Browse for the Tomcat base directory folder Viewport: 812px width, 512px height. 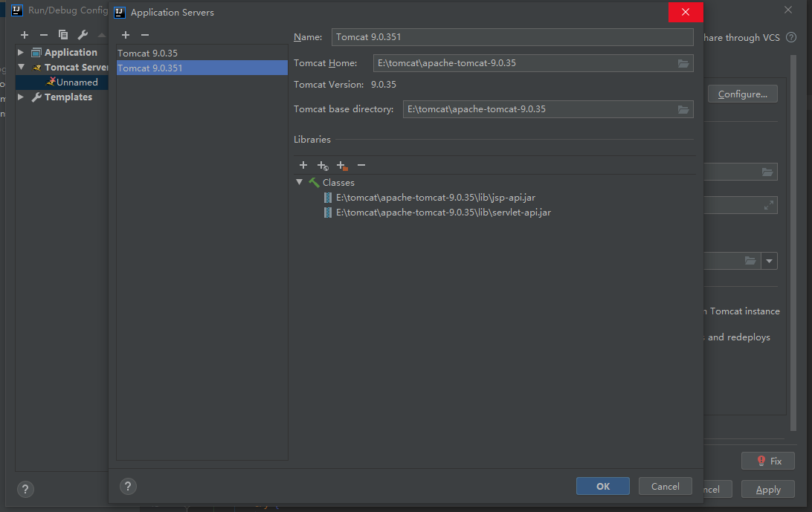[683, 109]
